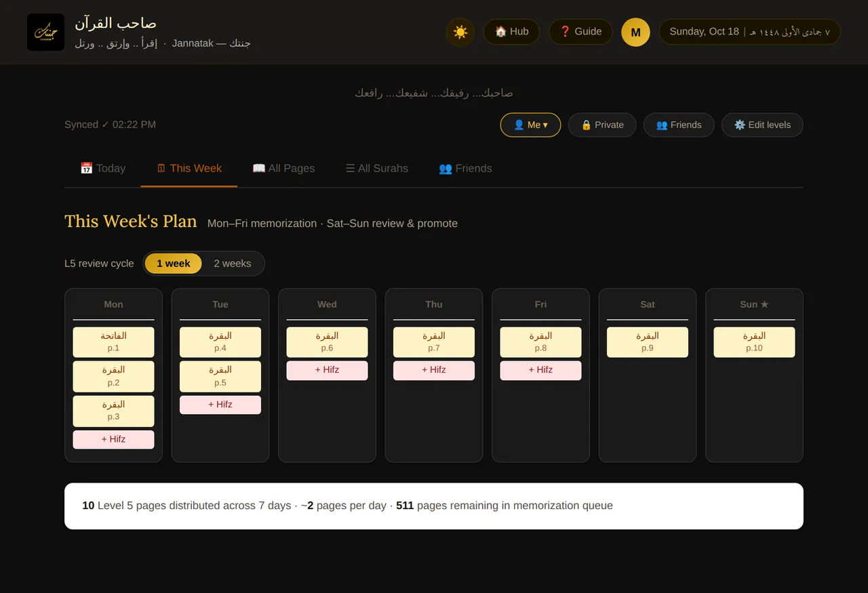Open the Today tab

tap(102, 168)
